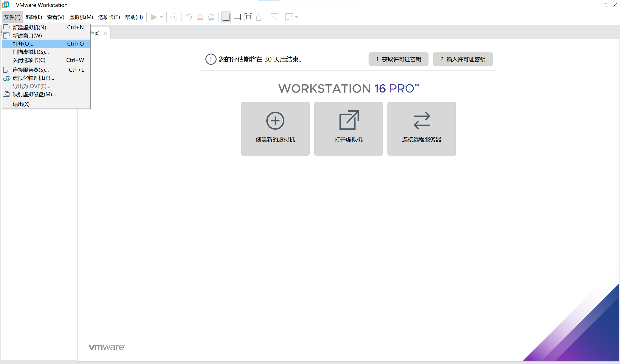
Task: Select 新建虚拟机(N)... menu entry
Action: [x=46, y=27]
